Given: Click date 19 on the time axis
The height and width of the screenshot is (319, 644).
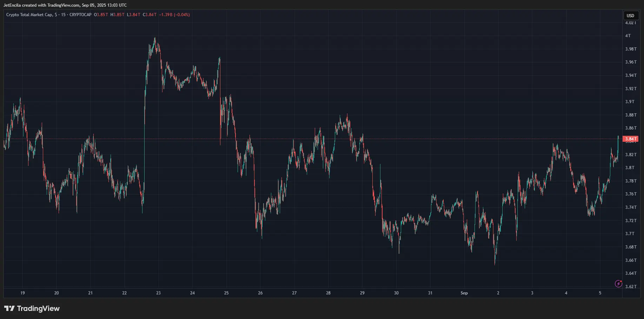Looking at the screenshot, I should [22, 293].
